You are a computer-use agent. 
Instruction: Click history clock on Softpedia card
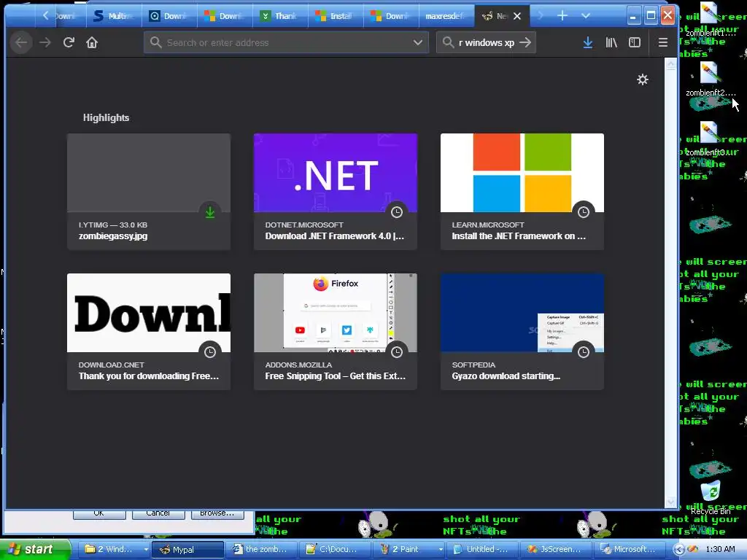[x=584, y=352]
